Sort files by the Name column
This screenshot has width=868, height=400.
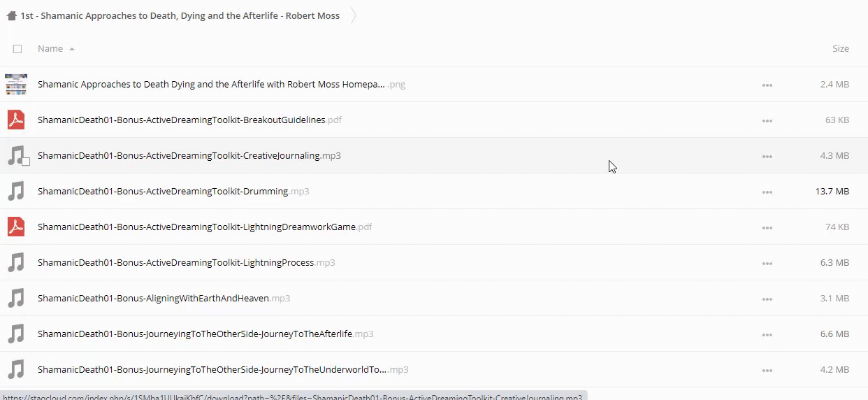[50, 49]
